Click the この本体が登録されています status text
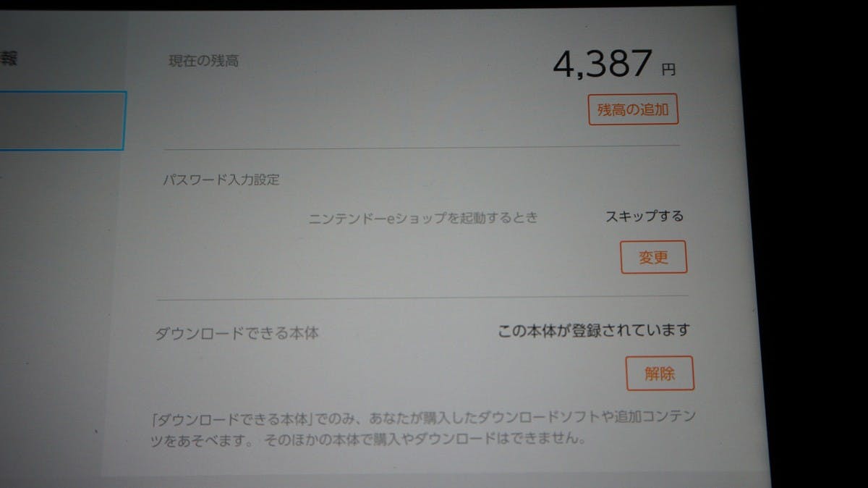 click(x=594, y=331)
